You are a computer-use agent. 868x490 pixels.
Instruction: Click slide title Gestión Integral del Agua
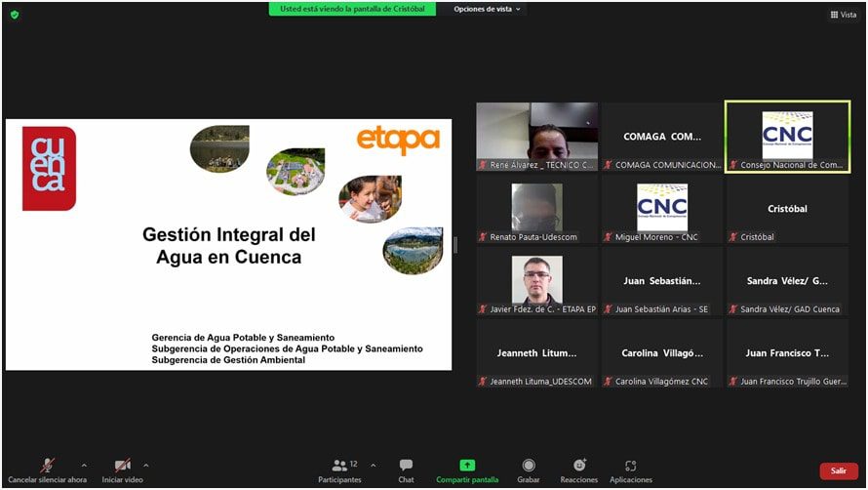point(228,246)
